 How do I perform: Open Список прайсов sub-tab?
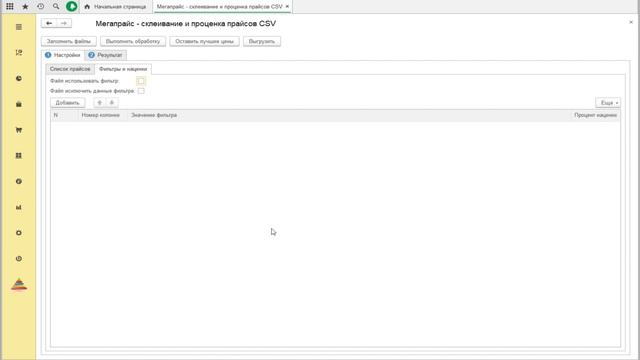coord(70,69)
